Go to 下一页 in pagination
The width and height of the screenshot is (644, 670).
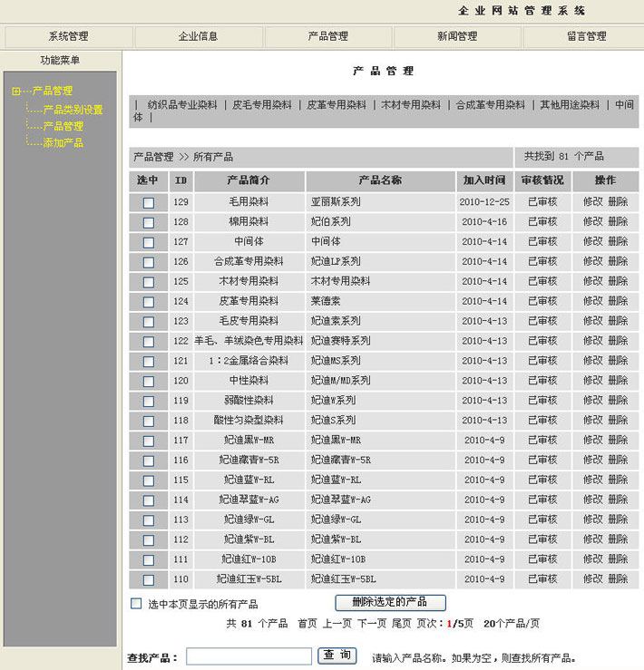point(371,624)
